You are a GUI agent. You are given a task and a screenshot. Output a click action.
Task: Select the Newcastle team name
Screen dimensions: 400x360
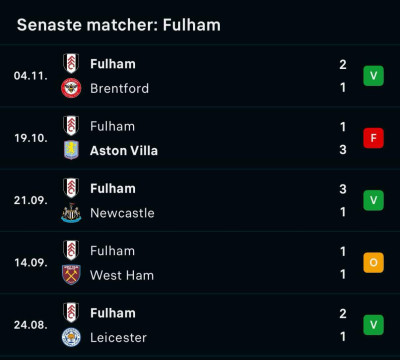[122, 213]
